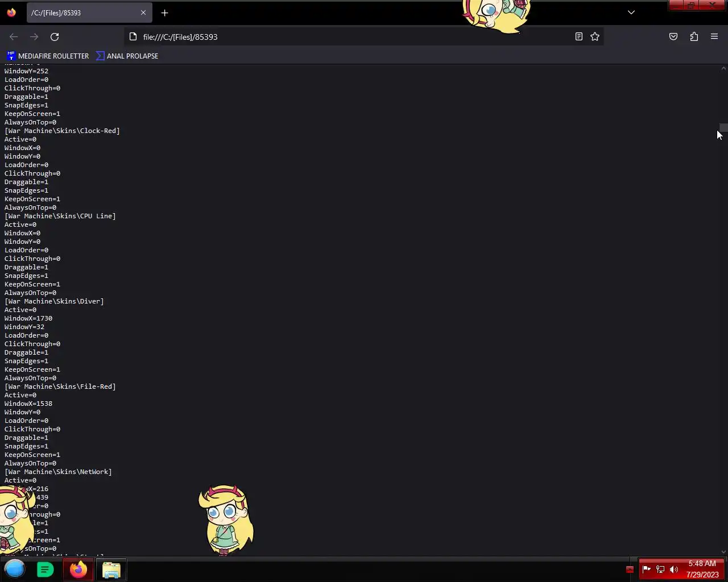Click [War Machine\Skins\File-Red] line

[x=60, y=386]
